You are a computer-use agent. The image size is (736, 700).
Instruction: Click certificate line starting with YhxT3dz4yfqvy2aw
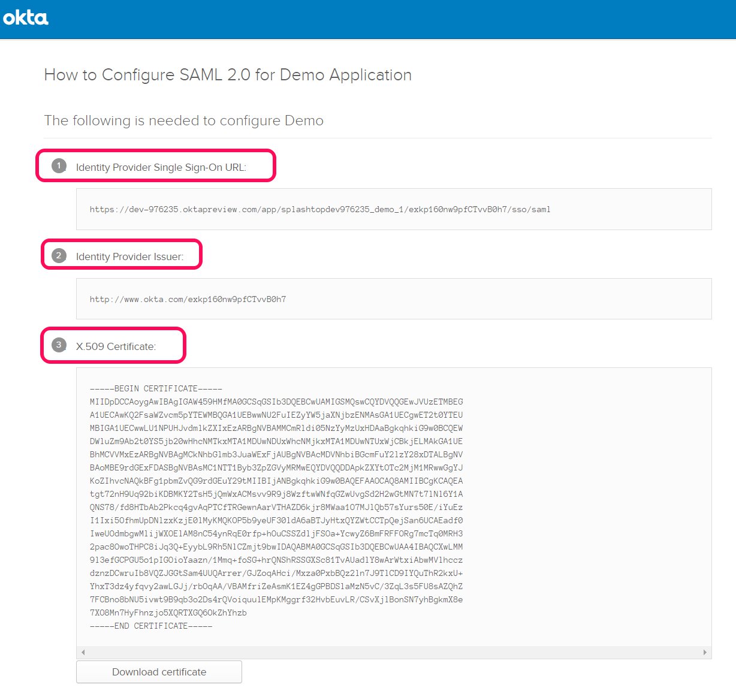click(276, 586)
